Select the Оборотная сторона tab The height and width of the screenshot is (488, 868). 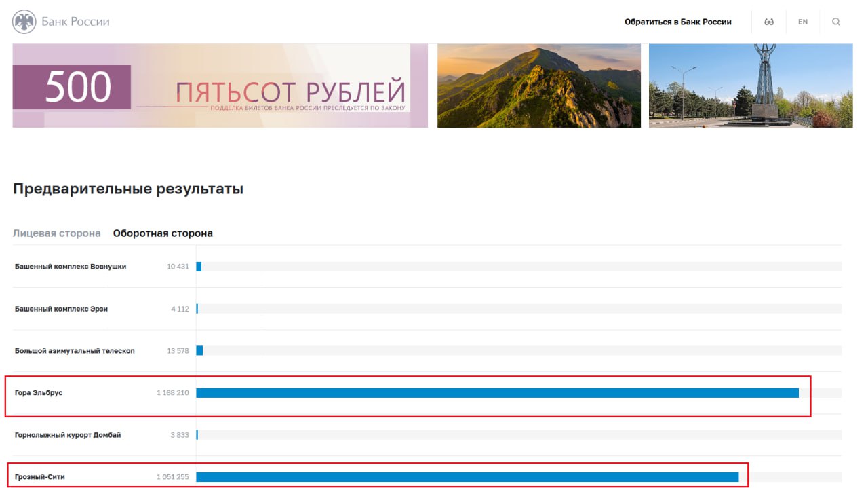pyautogui.click(x=163, y=233)
